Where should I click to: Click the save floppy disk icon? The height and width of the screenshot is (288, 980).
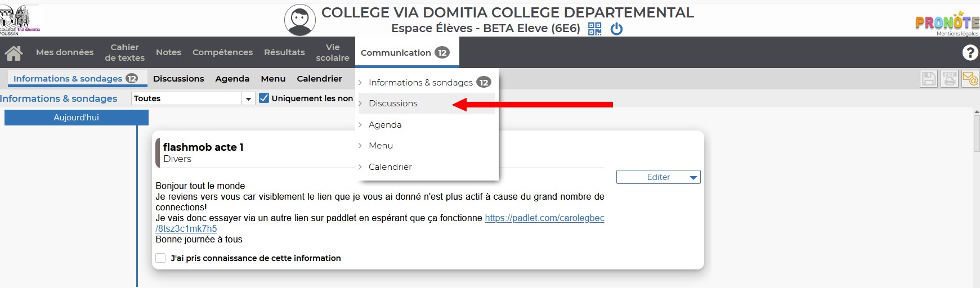click(929, 79)
